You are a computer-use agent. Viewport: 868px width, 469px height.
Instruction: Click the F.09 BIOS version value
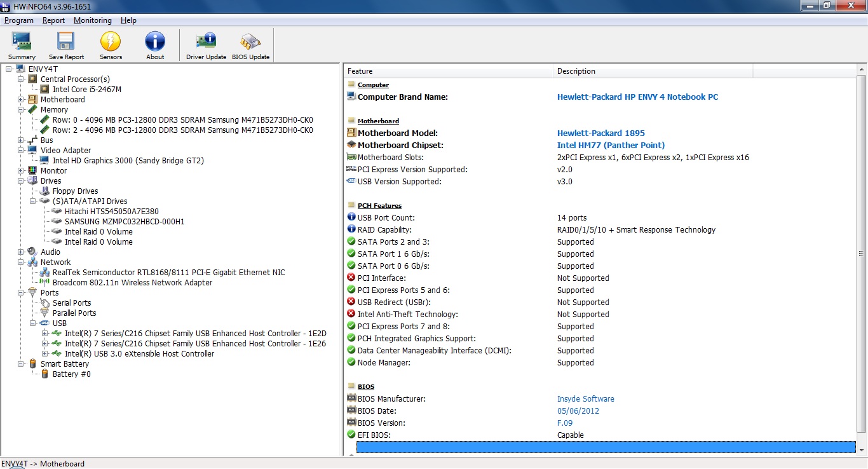[x=565, y=423]
